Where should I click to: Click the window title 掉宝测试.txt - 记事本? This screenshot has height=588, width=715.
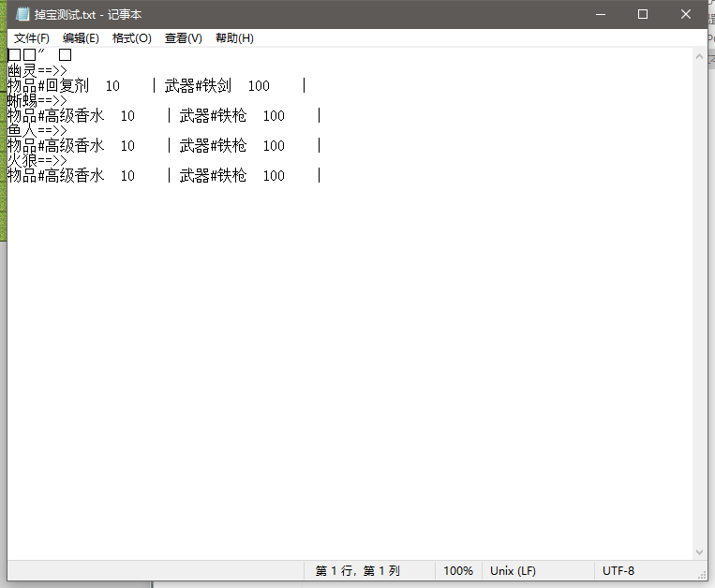click(88, 15)
